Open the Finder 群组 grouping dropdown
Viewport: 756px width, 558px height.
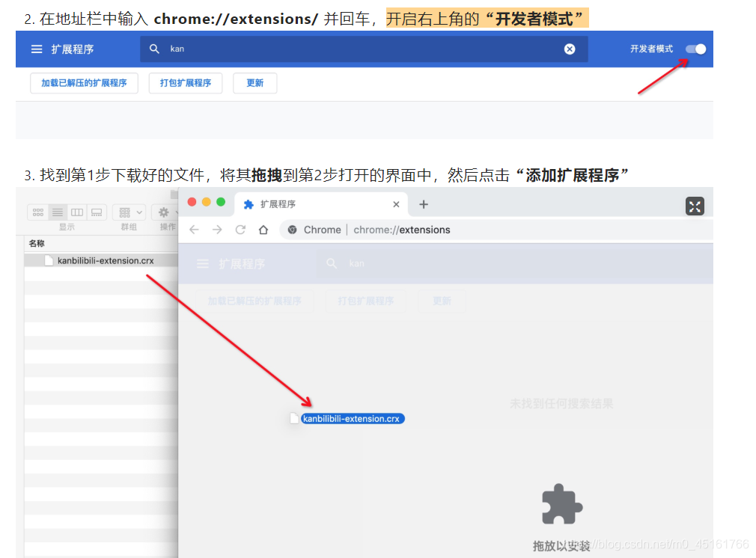pyautogui.click(x=129, y=212)
